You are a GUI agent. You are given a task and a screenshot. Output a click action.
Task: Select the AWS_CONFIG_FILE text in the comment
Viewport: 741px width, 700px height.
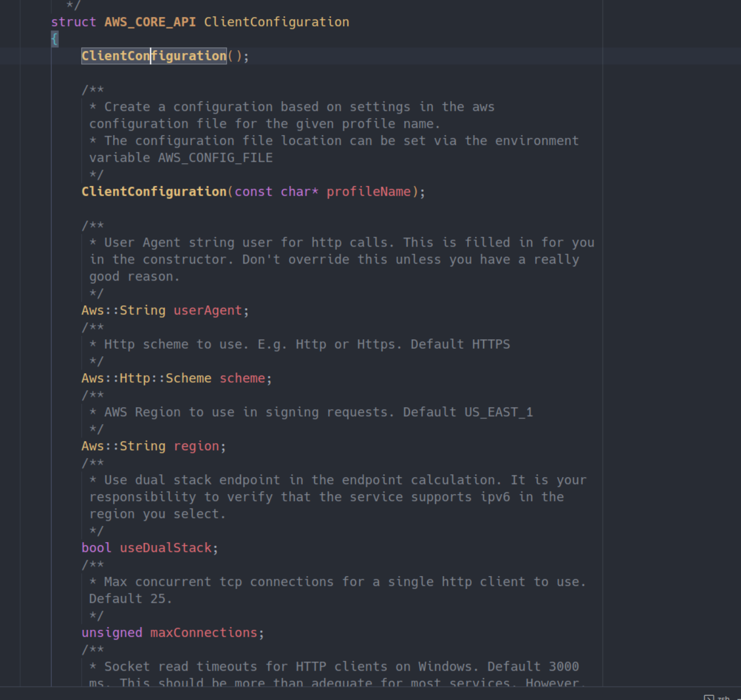coord(215,157)
